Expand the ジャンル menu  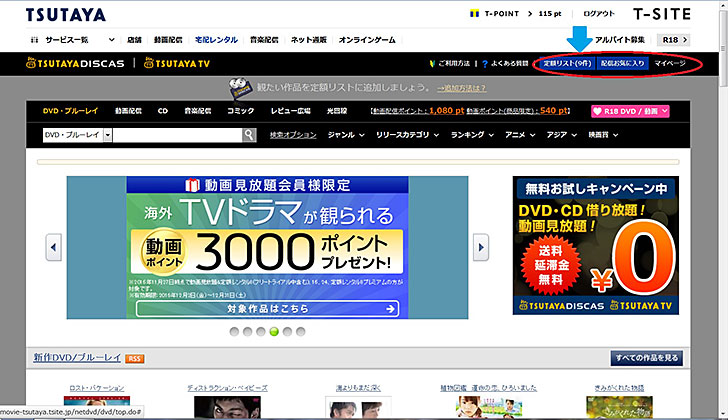[x=346, y=135]
